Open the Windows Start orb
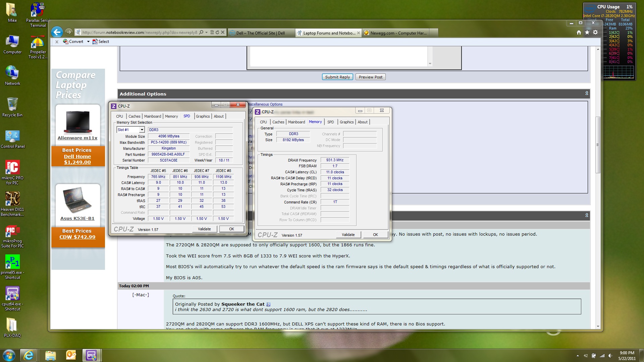The image size is (644, 362). click(x=9, y=355)
